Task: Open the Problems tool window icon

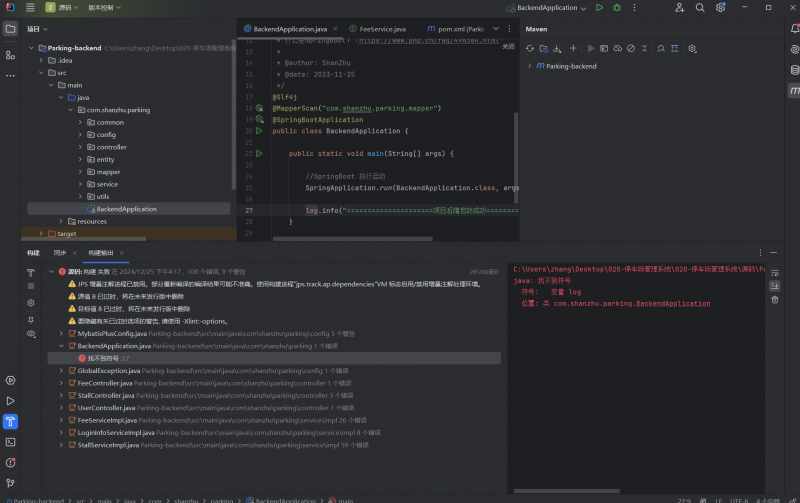Action: pyautogui.click(x=10, y=463)
